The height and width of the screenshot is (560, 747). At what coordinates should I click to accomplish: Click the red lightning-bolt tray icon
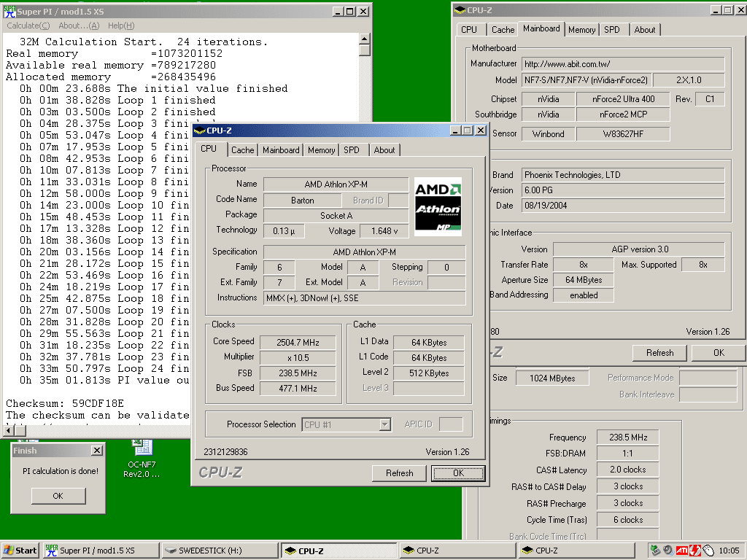pyautogui.click(x=694, y=551)
